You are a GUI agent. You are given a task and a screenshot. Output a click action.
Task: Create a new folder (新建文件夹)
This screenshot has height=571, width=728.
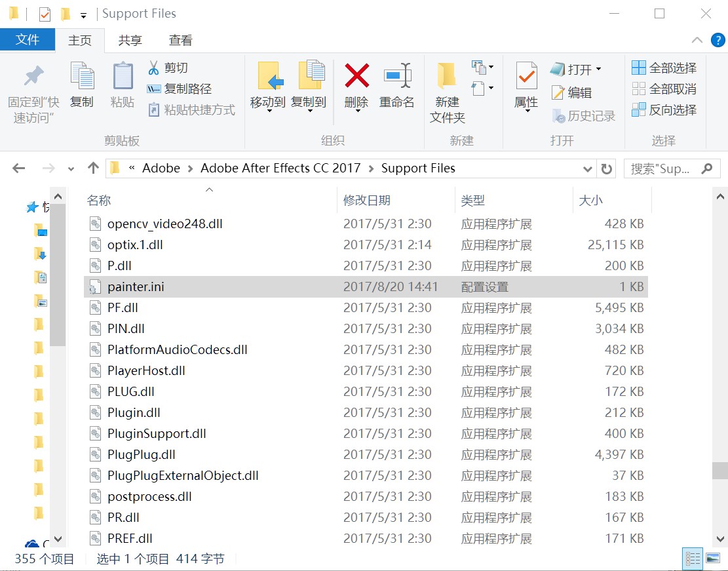pos(448,93)
